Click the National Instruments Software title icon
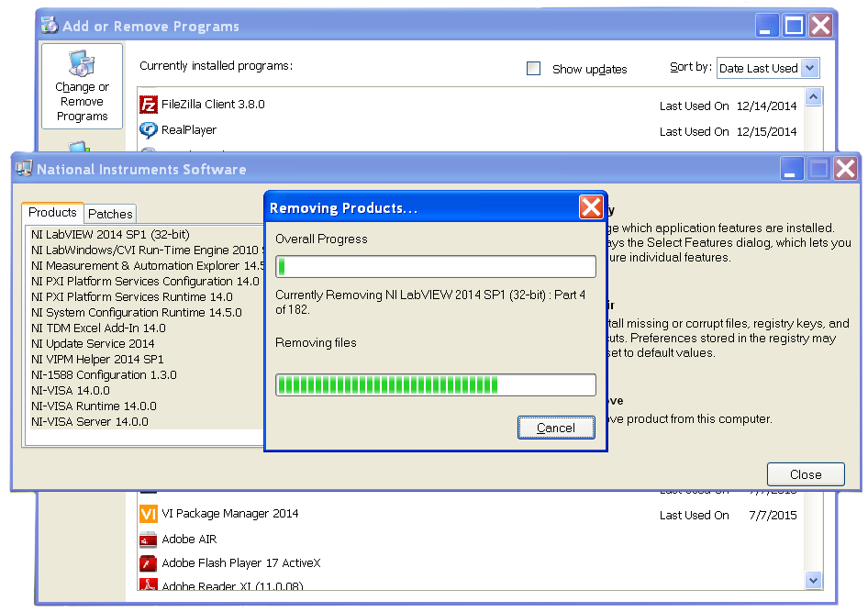868x612 pixels. pyautogui.click(x=24, y=169)
